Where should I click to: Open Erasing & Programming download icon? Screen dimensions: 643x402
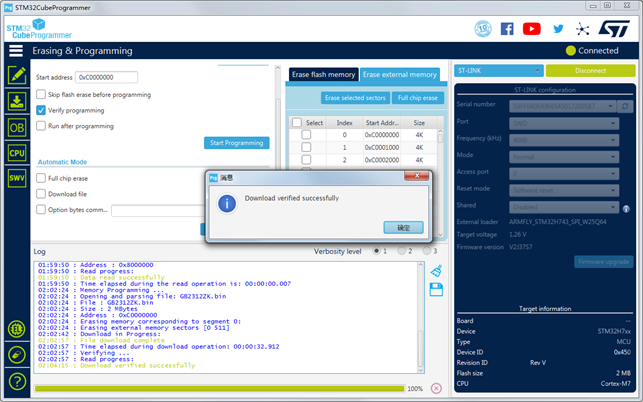pyautogui.click(x=17, y=101)
